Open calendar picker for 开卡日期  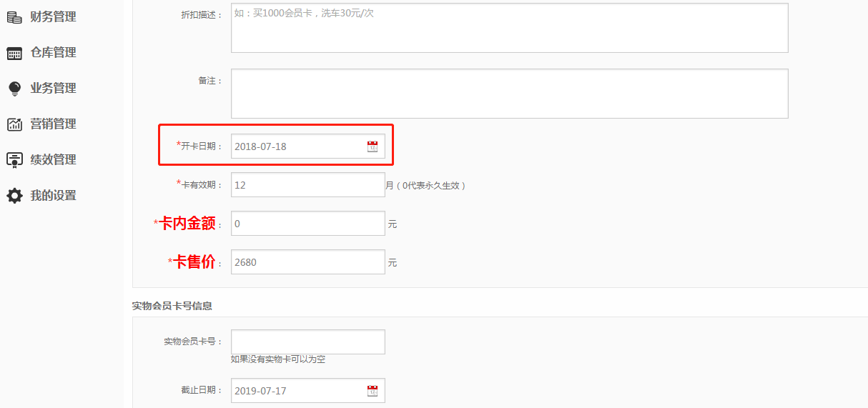[x=372, y=146]
